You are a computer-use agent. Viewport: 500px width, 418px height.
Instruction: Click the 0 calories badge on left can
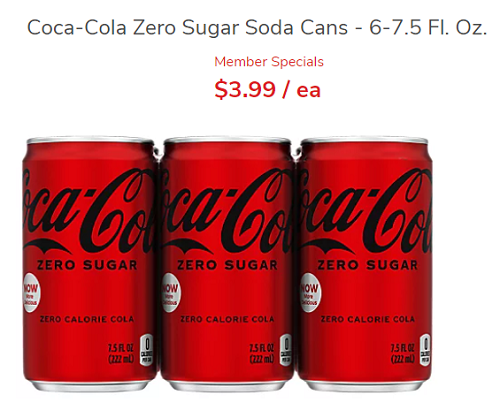pyautogui.click(x=146, y=349)
